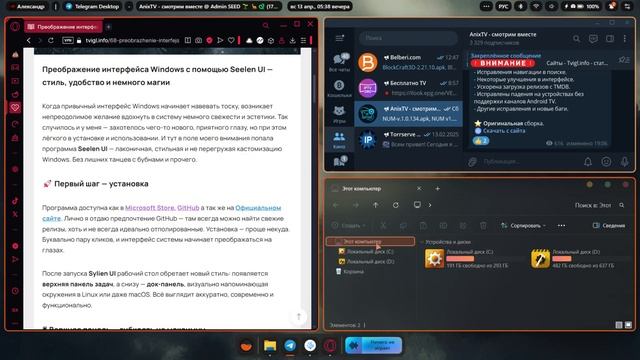Open Telegram from the dock
640x360 pixels.
pyautogui.click(x=290, y=345)
